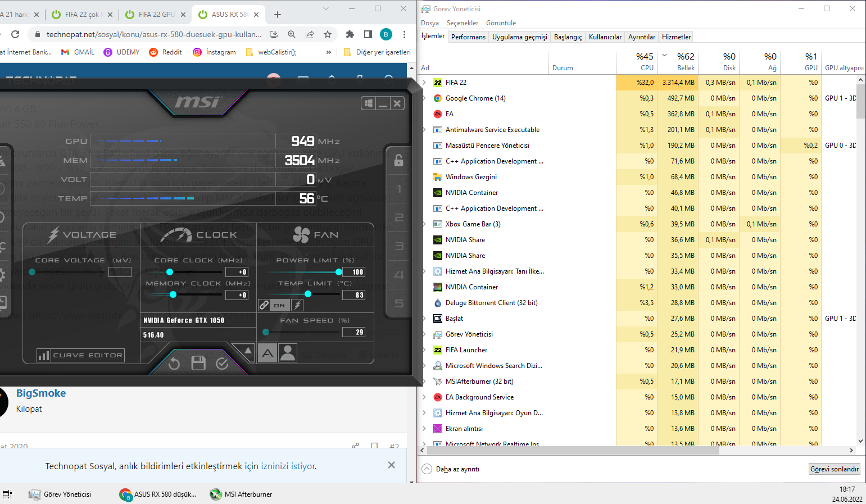
Task: Switch to the Başlangıç tab in Task Manager
Action: (x=568, y=37)
